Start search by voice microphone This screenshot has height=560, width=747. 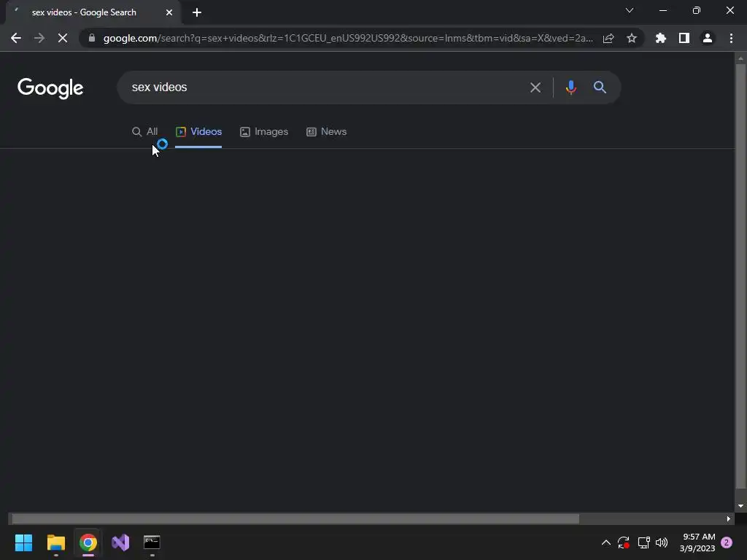click(x=570, y=87)
